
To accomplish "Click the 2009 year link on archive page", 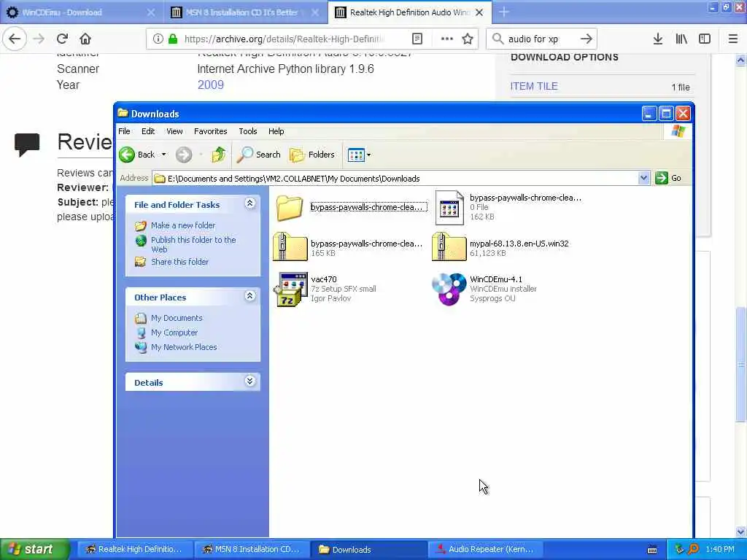I will tap(211, 85).
